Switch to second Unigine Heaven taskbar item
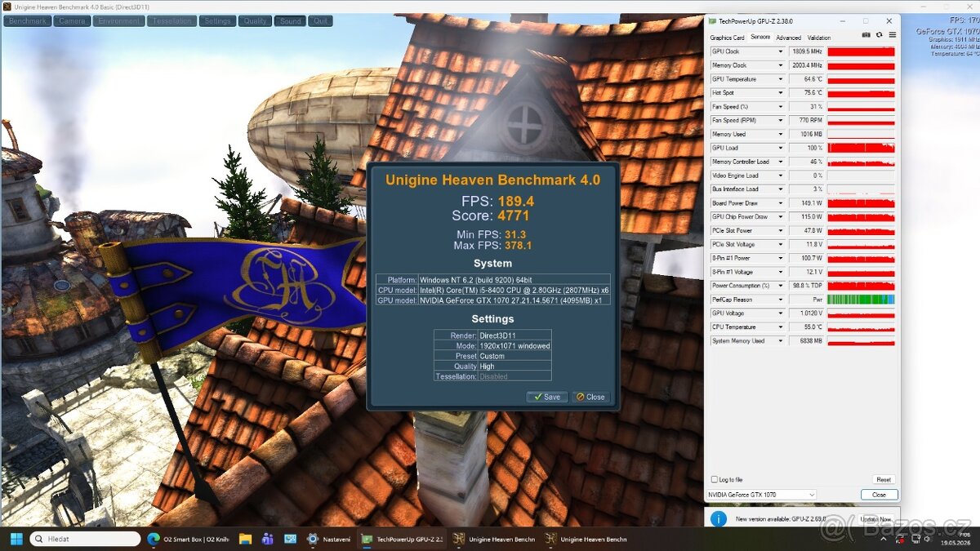 pos(586,539)
